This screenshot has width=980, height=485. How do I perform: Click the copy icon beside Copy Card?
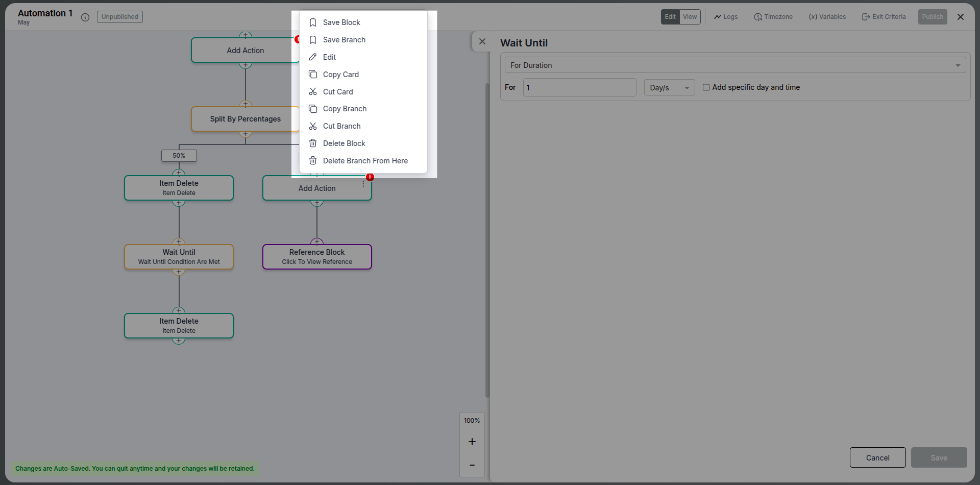(313, 75)
